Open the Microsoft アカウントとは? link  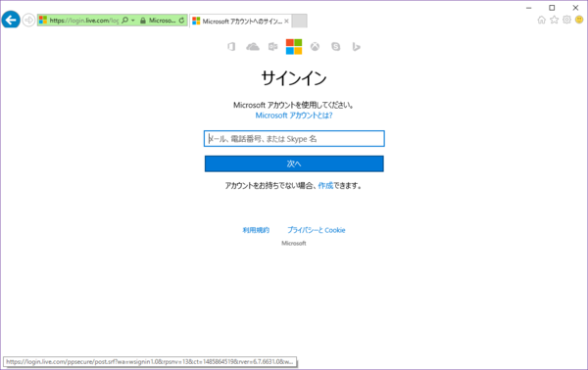point(294,116)
